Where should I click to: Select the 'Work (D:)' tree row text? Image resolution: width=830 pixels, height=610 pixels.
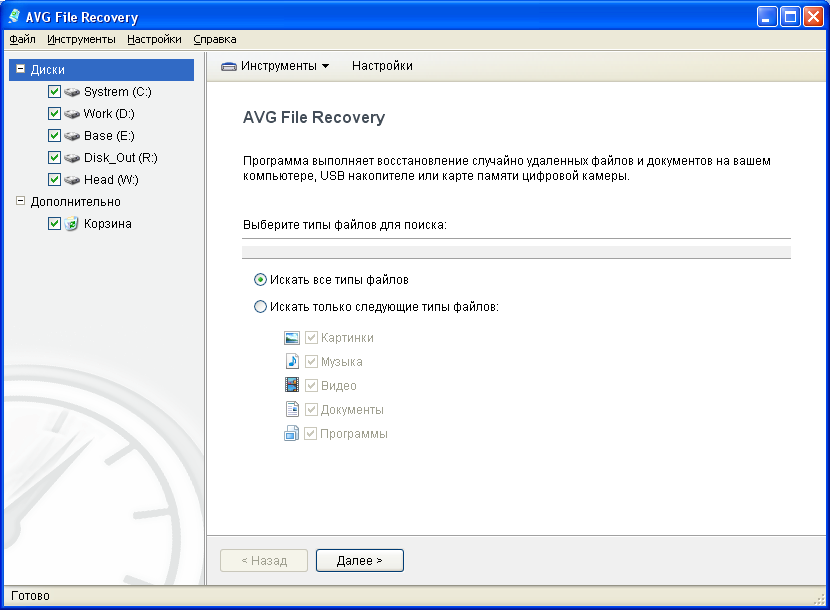[x=109, y=114]
